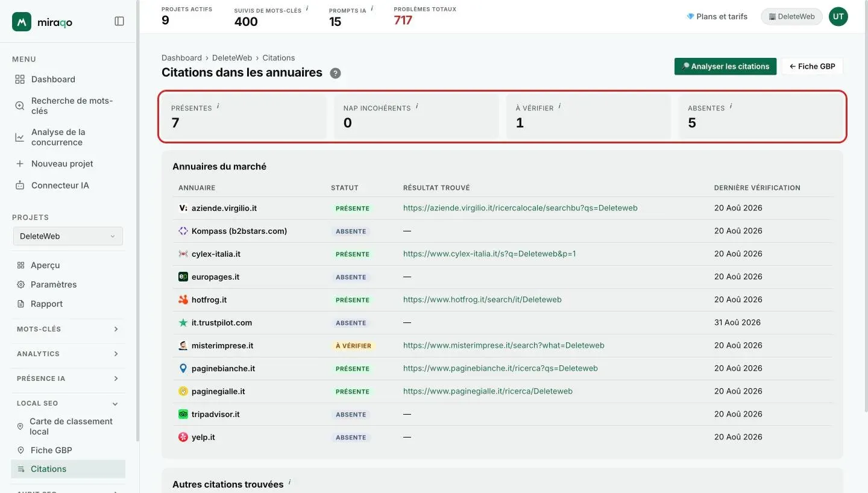Click the info icon next to PROMPTS IA
Image resolution: width=868 pixels, height=493 pixels.
click(x=372, y=8)
